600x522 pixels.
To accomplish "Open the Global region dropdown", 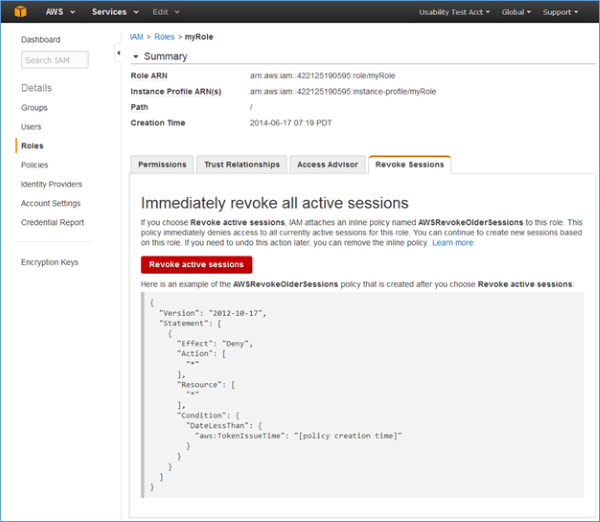I will (x=516, y=12).
